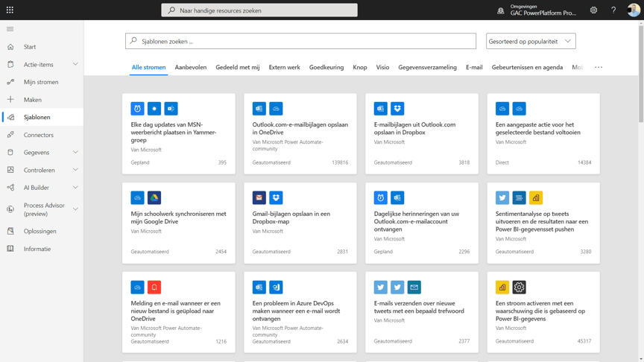Image resolution: width=644 pixels, height=362 pixels.
Task: Click alarm clock icon on MSN-weerbericht card
Action: point(138,109)
